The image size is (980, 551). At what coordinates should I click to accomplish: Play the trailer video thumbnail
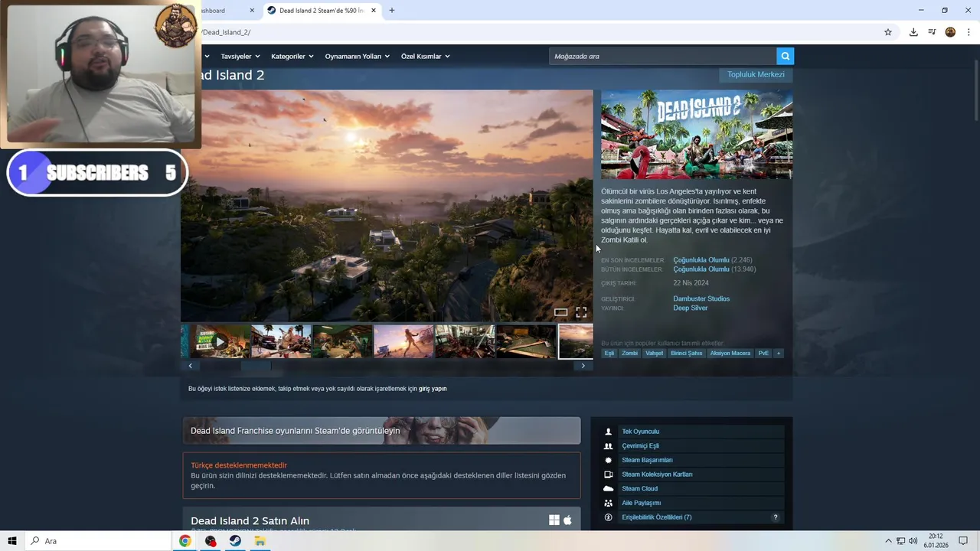(220, 341)
